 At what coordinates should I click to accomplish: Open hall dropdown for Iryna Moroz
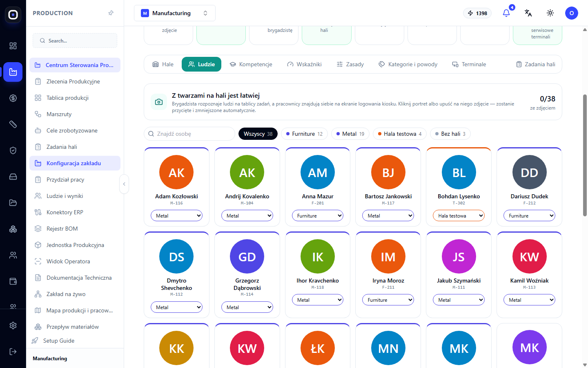(388, 300)
